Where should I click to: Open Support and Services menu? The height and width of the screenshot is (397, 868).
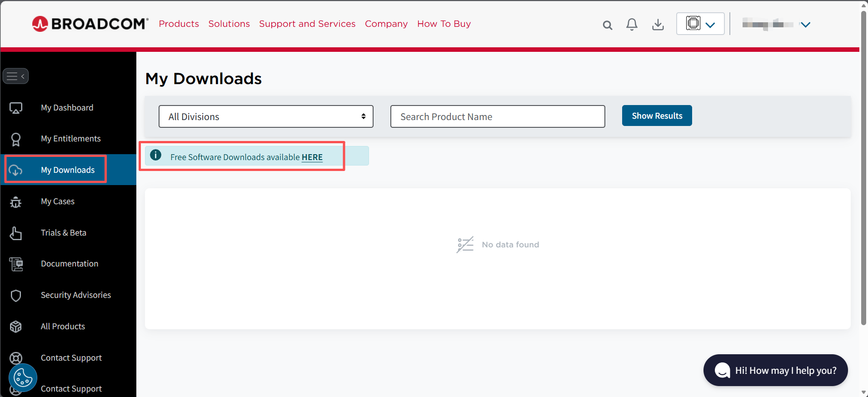pyautogui.click(x=307, y=24)
